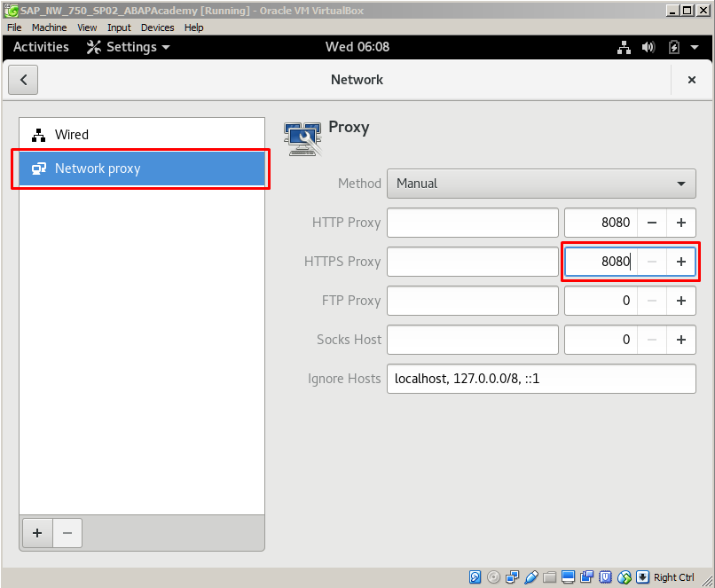Click the Proxy computers icon beside the heading
715x588 pixels.
[x=302, y=138]
